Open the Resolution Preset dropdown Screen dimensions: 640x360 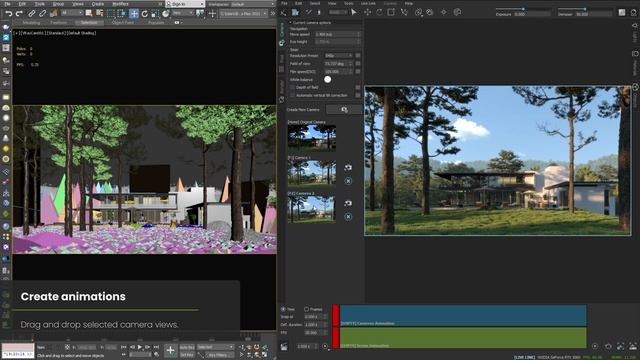338,56
